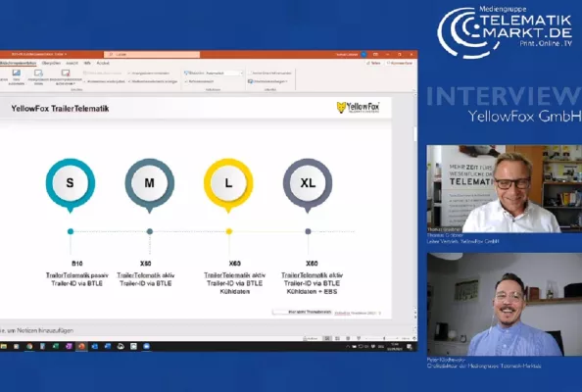Click the Telematik-Markt.de logo
The width and height of the screenshot is (582, 392).
[x=505, y=32]
